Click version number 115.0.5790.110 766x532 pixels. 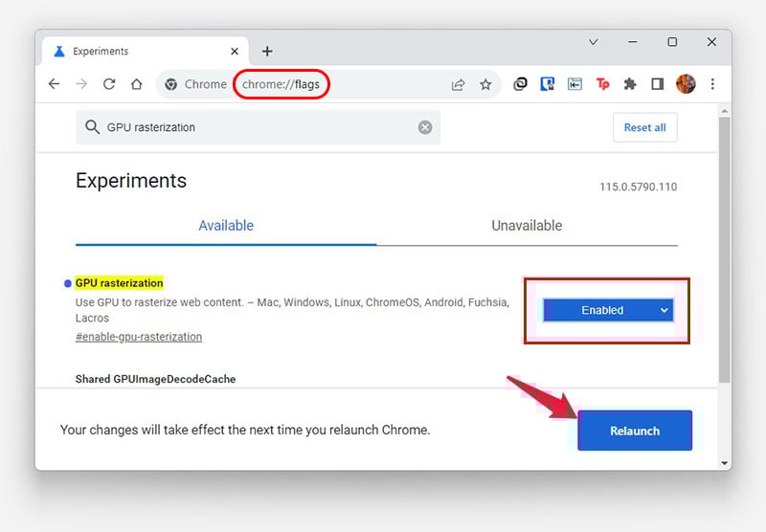coord(638,187)
